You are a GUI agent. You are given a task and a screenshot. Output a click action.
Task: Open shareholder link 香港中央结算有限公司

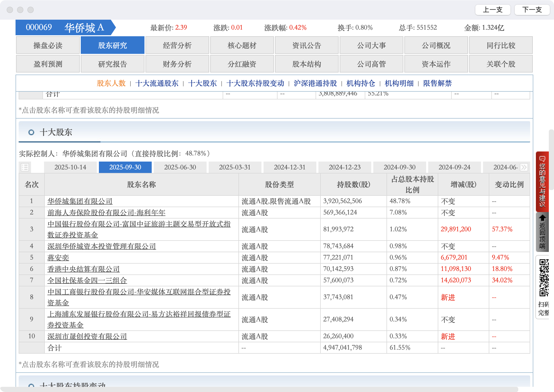pos(83,269)
